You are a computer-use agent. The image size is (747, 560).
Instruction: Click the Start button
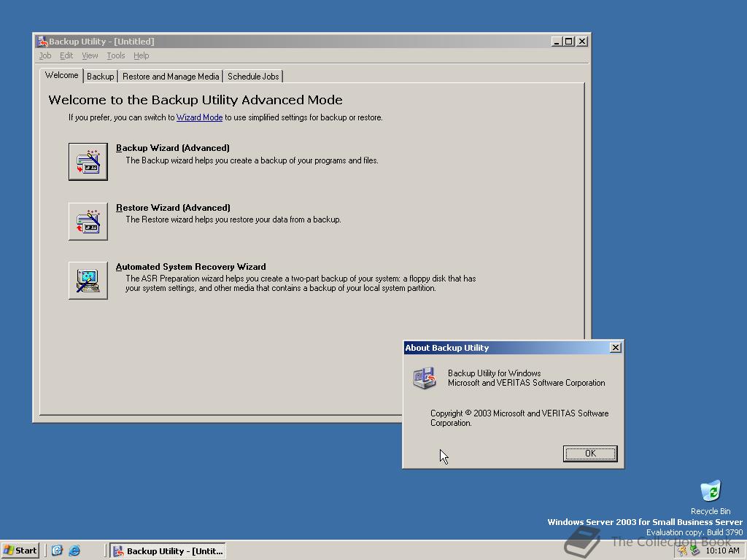pyautogui.click(x=20, y=551)
